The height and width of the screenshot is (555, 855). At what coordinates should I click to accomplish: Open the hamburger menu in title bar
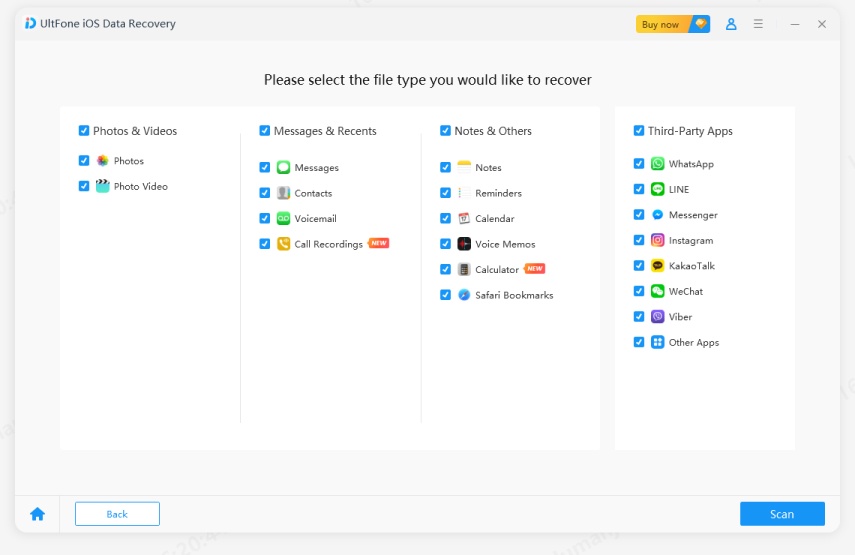[759, 24]
